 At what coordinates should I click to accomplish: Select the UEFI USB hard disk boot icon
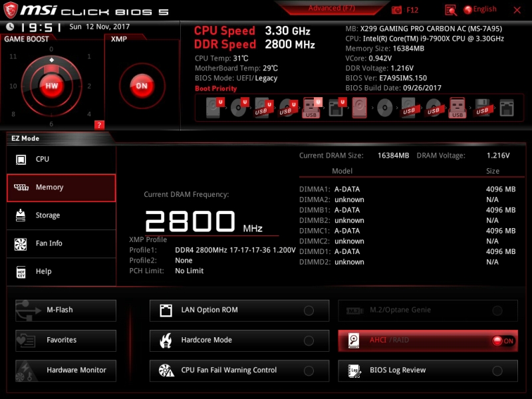[x=263, y=108]
